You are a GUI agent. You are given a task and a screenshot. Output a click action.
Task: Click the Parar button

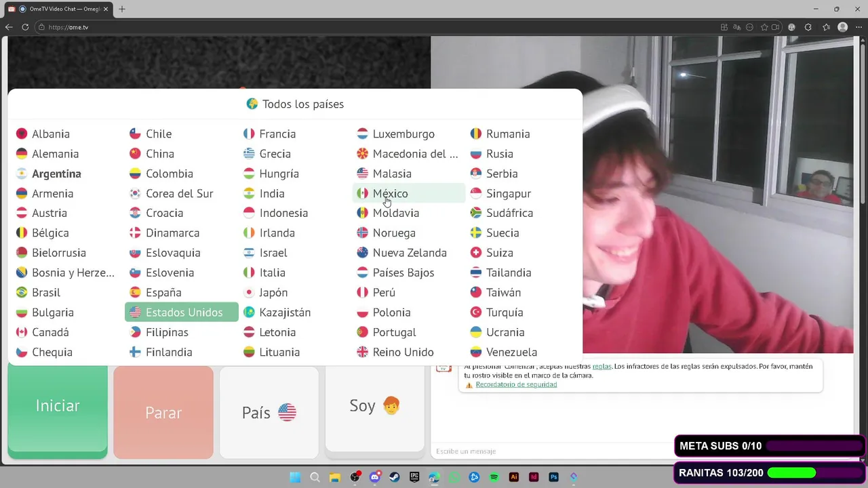point(163,412)
